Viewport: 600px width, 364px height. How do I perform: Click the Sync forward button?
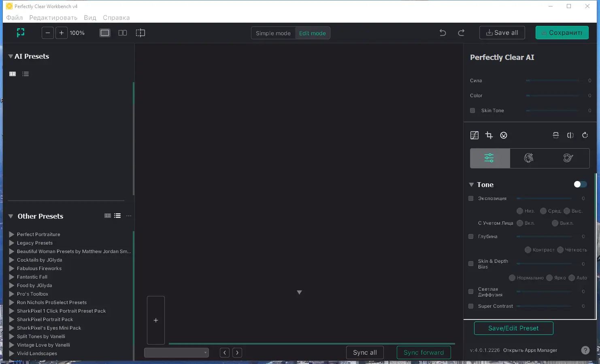click(x=424, y=353)
